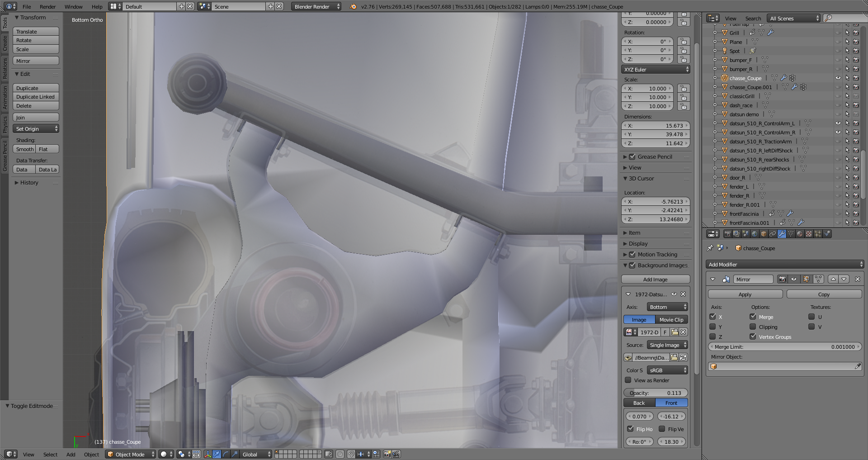Screen dimensions: 868x460
Task: Enable the Z axis mirror checkbox
Action: tap(713, 337)
